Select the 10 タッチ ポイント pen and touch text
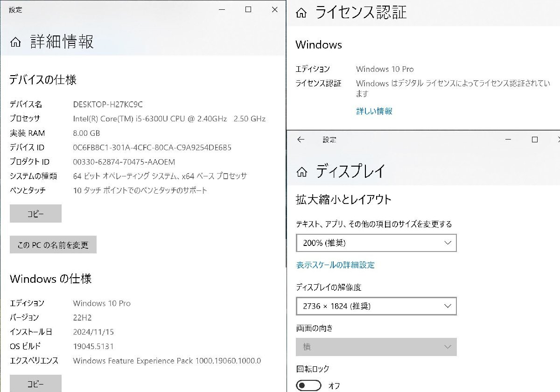560x392 pixels. click(140, 190)
